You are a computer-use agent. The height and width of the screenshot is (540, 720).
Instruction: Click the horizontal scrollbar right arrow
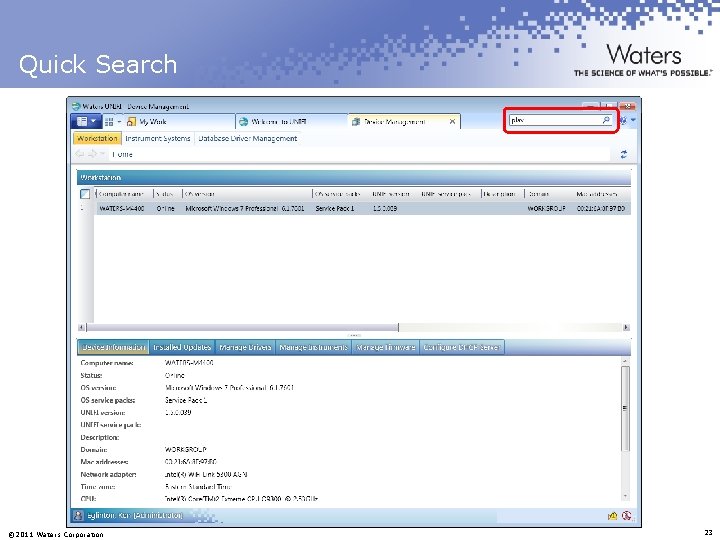click(x=625, y=327)
